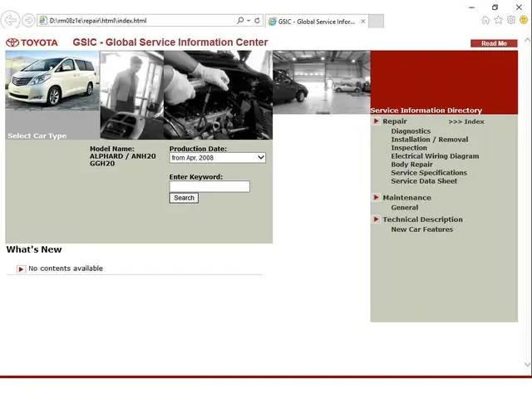
Task: Click the red arrow beside No contents available
Action: (x=21, y=269)
